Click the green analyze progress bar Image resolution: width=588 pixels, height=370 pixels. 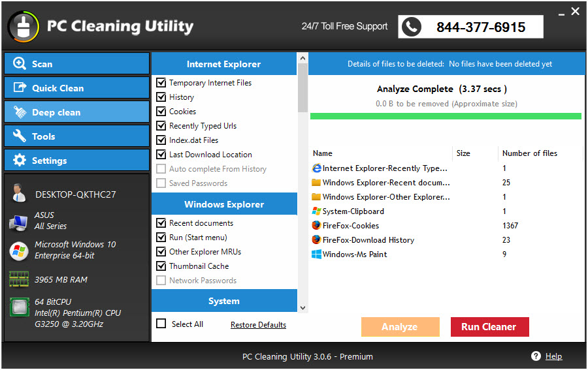pos(446,116)
